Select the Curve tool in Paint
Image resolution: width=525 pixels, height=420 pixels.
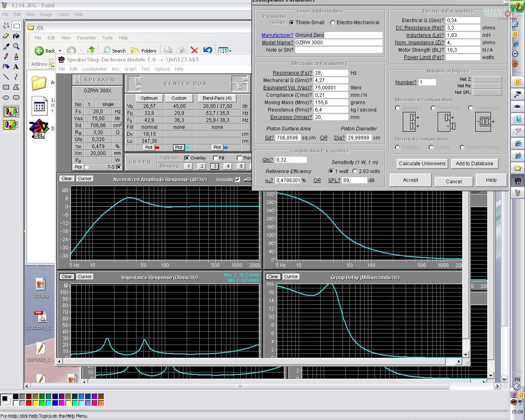click(x=16, y=77)
